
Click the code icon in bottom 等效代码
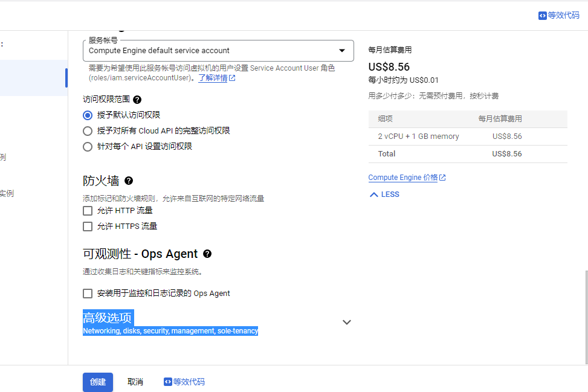point(168,382)
